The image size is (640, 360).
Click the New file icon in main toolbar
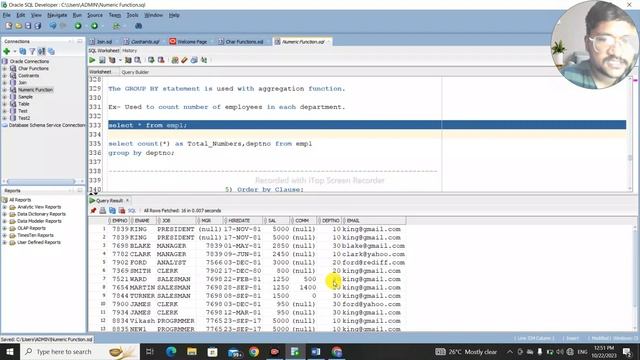9,26
